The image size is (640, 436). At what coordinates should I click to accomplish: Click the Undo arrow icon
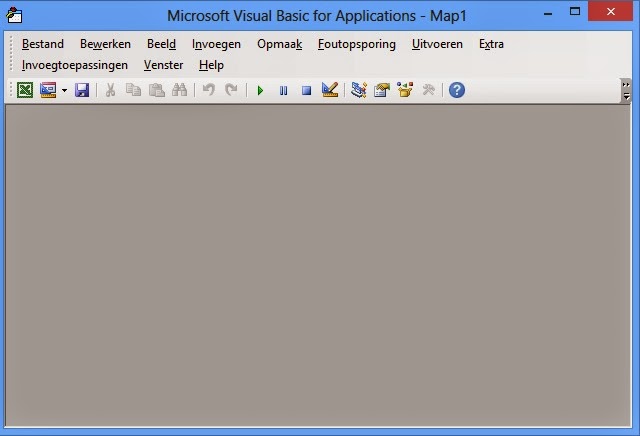[209, 90]
